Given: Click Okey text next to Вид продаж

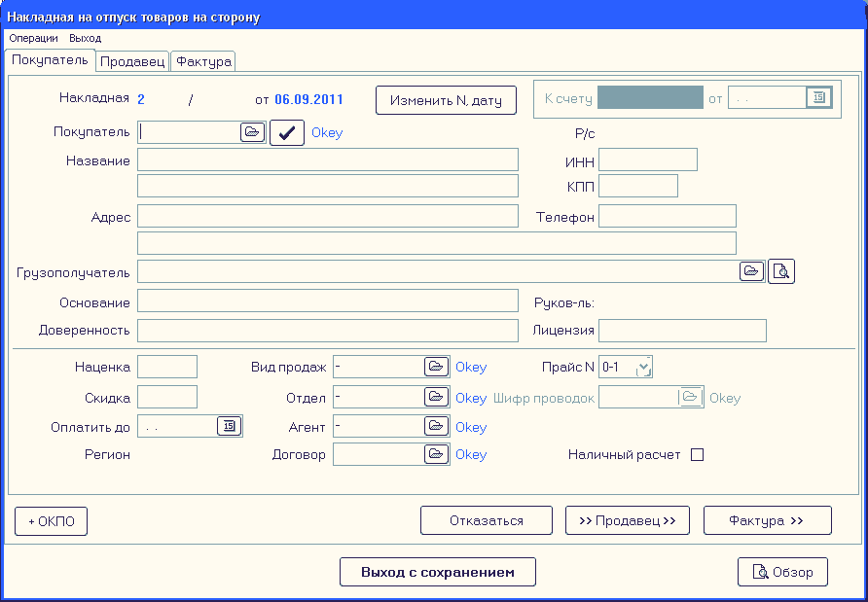Looking at the screenshot, I should tap(471, 367).
